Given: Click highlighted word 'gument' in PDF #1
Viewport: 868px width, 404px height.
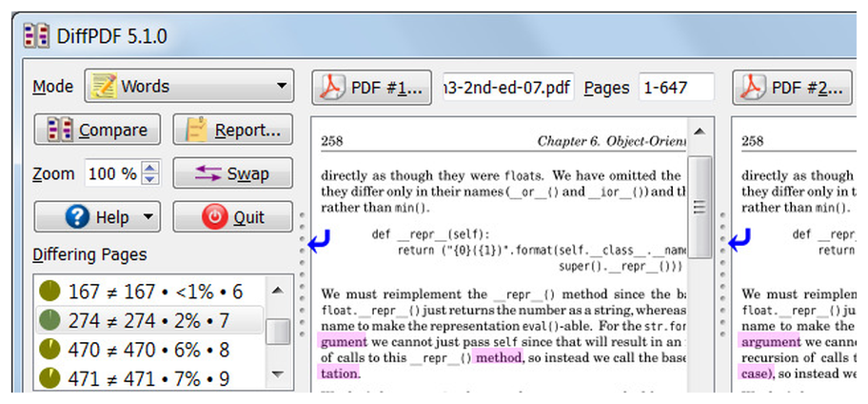Looking at the screenshot, I should [x=344, y=341].
